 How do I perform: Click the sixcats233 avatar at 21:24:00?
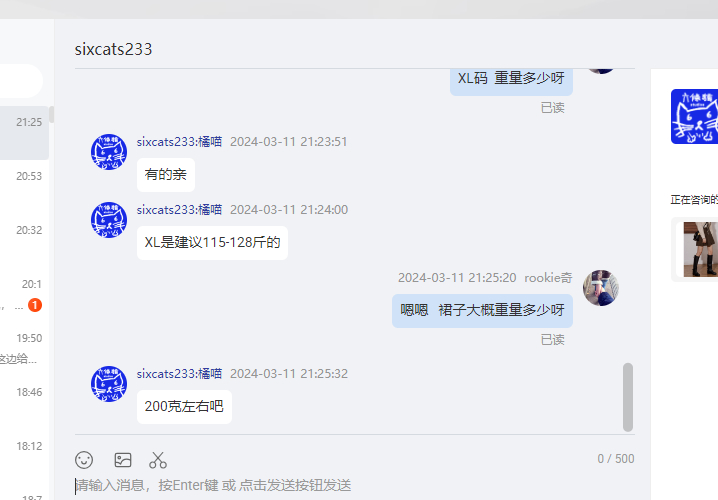[109, 220]
